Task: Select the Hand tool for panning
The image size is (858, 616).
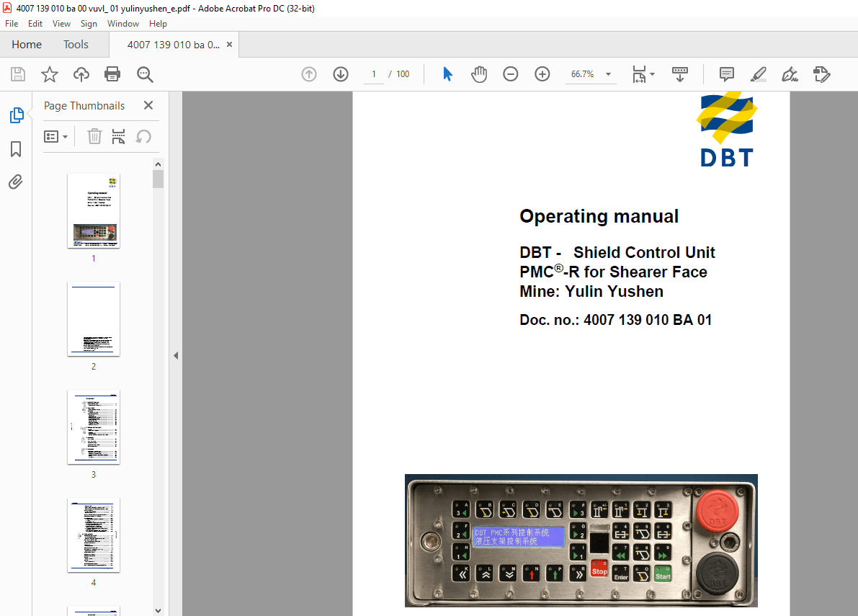Action: pos(478,74)
